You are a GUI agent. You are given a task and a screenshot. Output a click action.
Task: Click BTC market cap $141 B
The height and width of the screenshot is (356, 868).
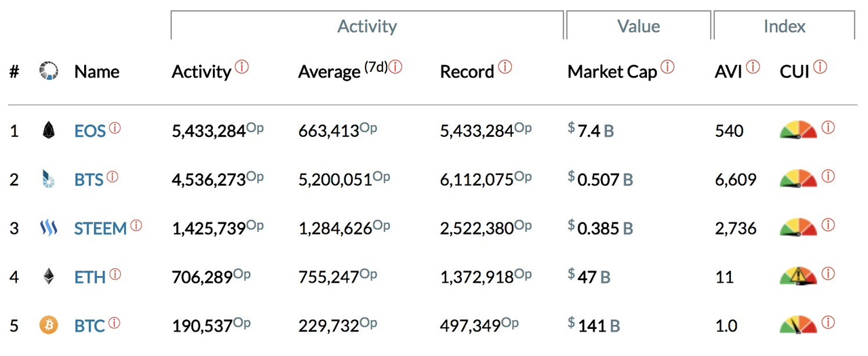(x=594, y=325)
